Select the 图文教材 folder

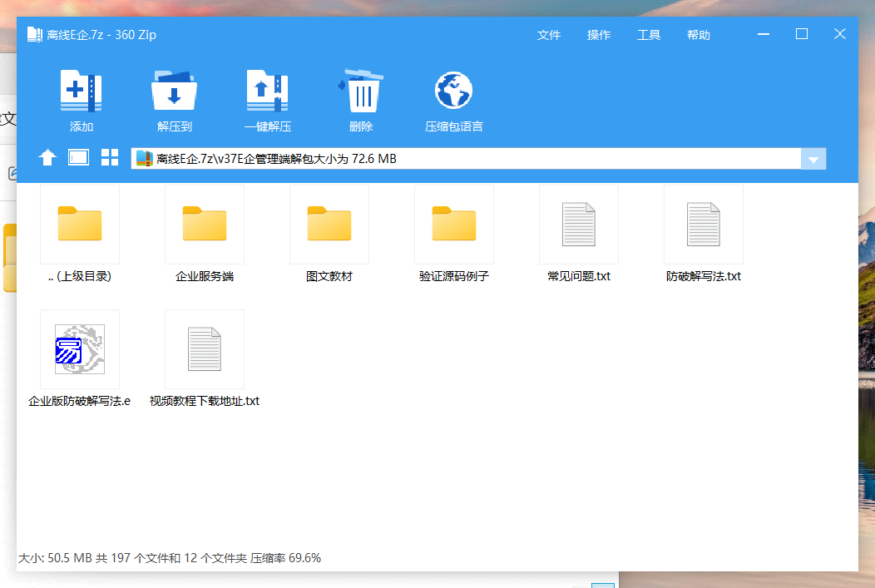(x=329, y=225)
